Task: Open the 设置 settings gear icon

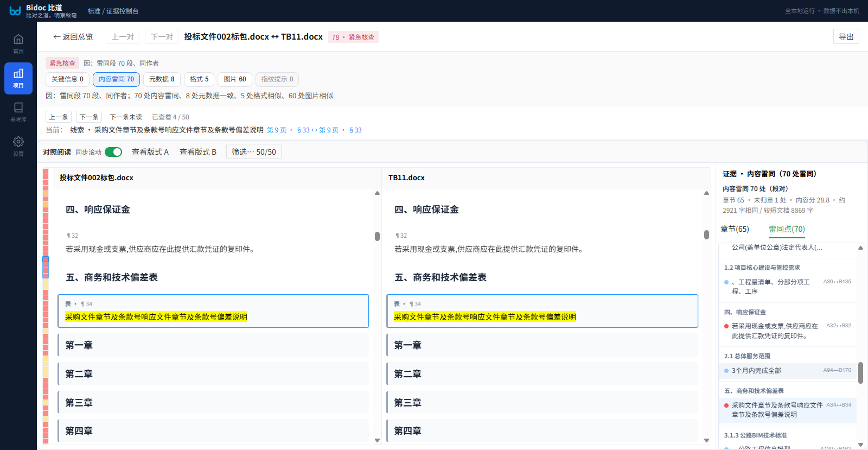Action: click(x=18, y=147)
